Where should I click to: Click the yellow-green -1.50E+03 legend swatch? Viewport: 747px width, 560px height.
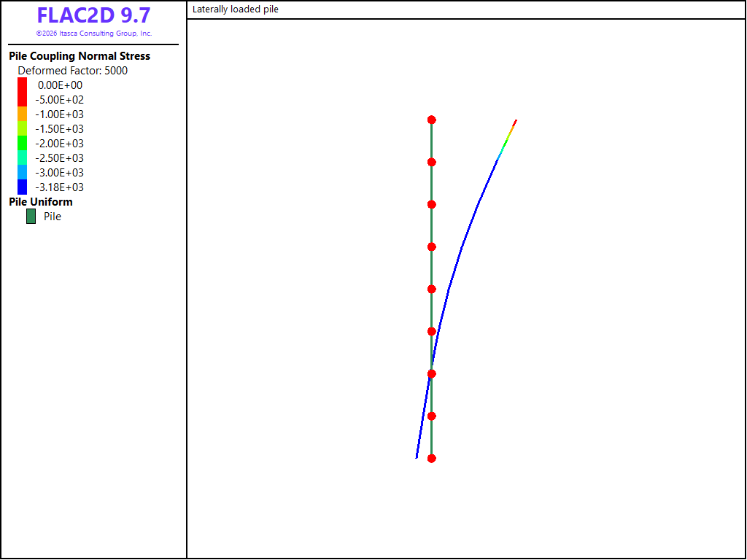point(23,128)
